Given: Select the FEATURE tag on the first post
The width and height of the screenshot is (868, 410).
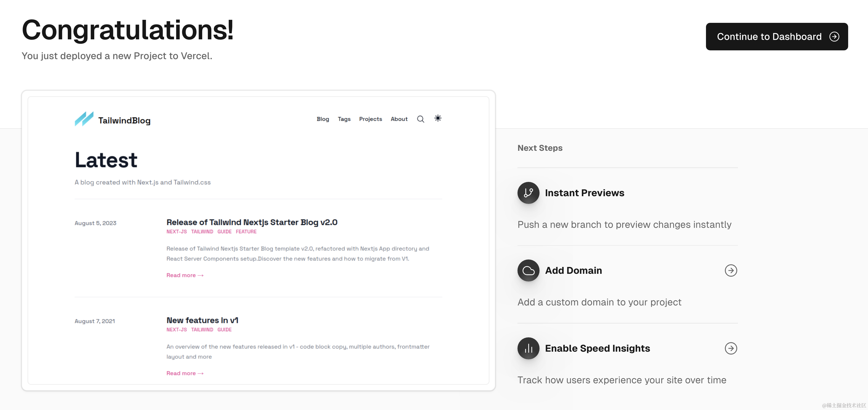Looking at the screenshot, I should coord(246,232).
